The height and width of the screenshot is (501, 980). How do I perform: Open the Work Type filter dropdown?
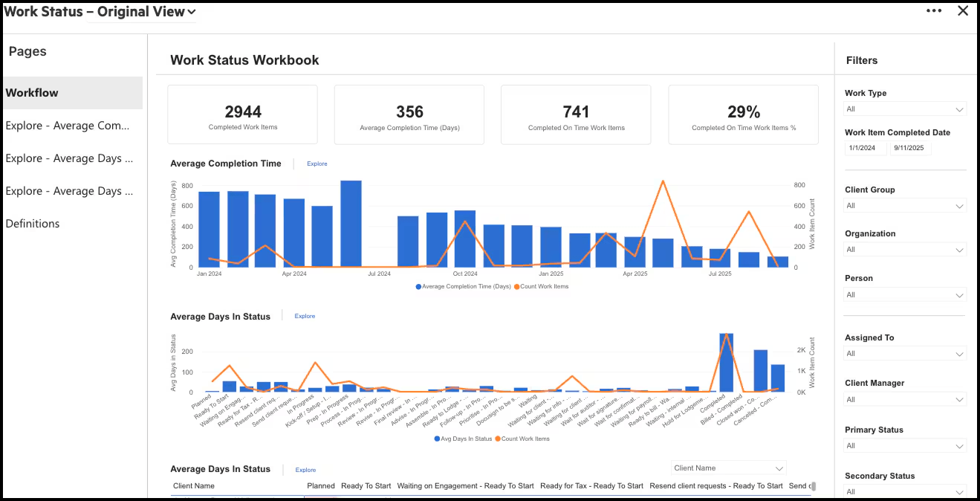point(905,109)
